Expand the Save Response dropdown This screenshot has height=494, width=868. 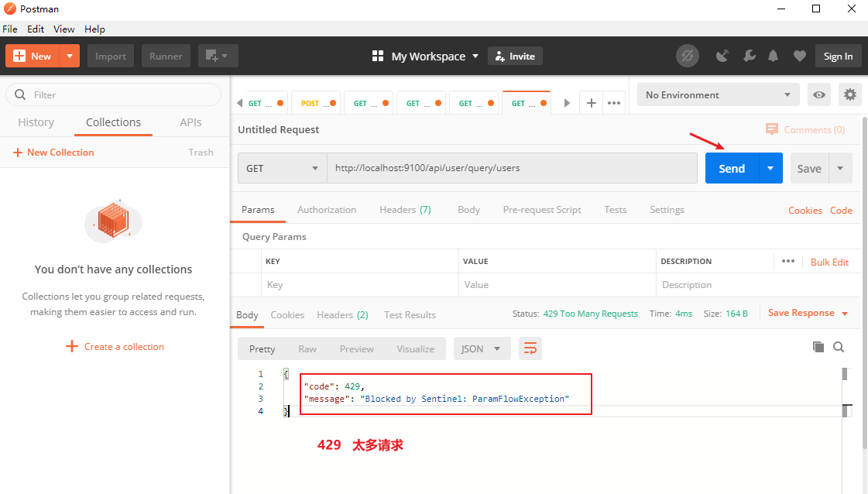tap(845, 314)
